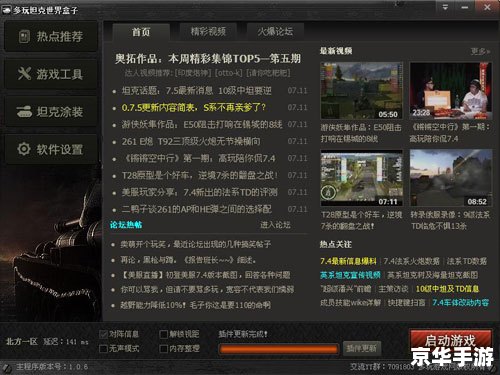The width and height of the screenshot is (500, 375).
Task: Click hot topic 快捷键扫盲
Action: pyautogui.click(x=406, y=302)
